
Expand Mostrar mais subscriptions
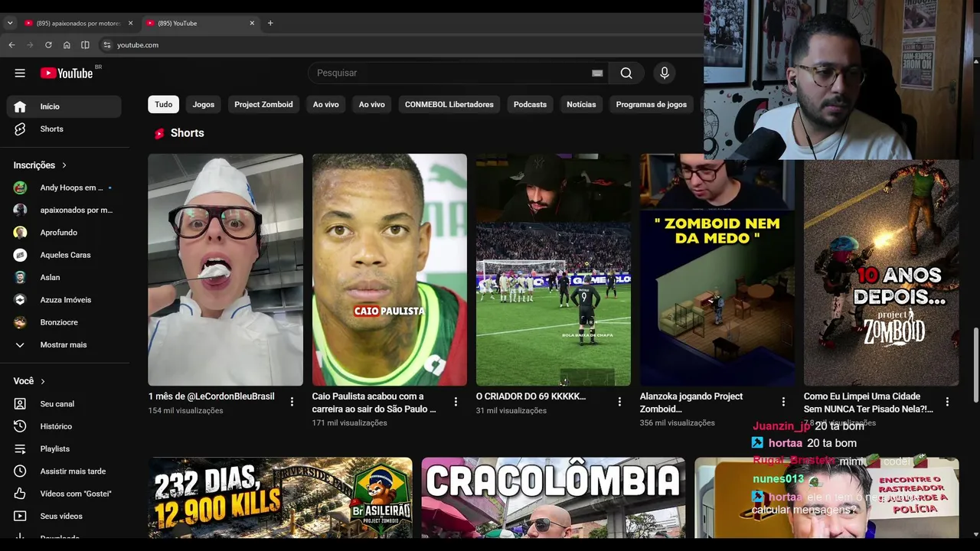point(64,345)
